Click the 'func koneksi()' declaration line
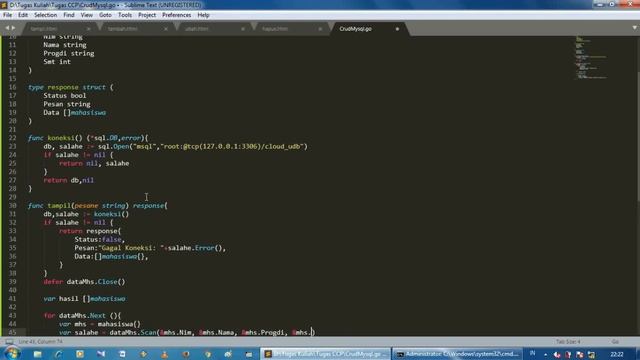This screenshot has height=360, width=640. (88, 138)
